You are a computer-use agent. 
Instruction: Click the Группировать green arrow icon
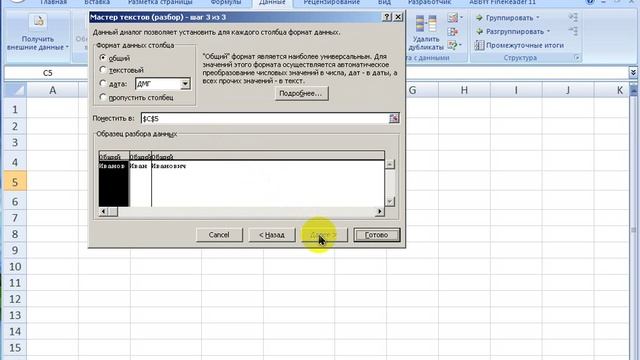(480, 18)
